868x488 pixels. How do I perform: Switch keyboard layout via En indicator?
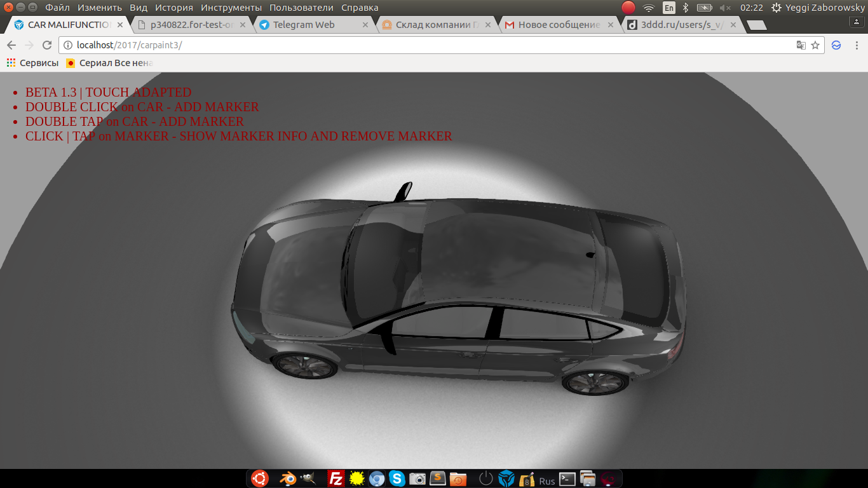(x=669, y=8)
